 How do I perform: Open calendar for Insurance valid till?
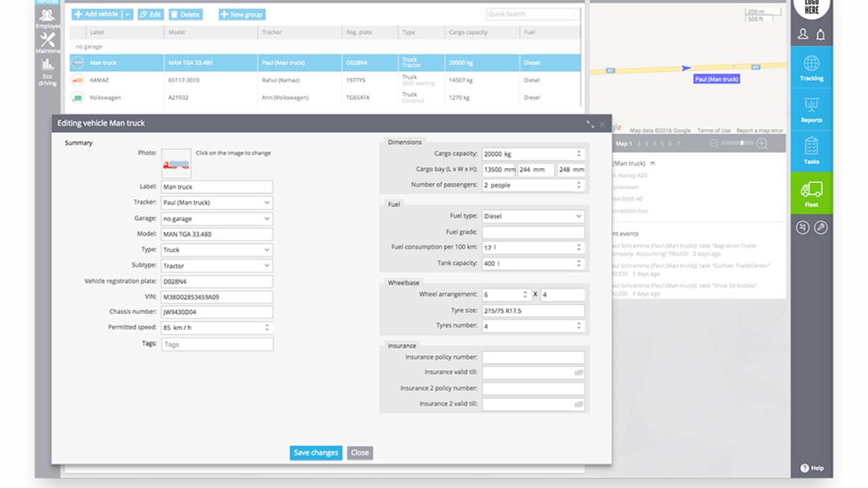pyautogui.click(x=578, y=373)
